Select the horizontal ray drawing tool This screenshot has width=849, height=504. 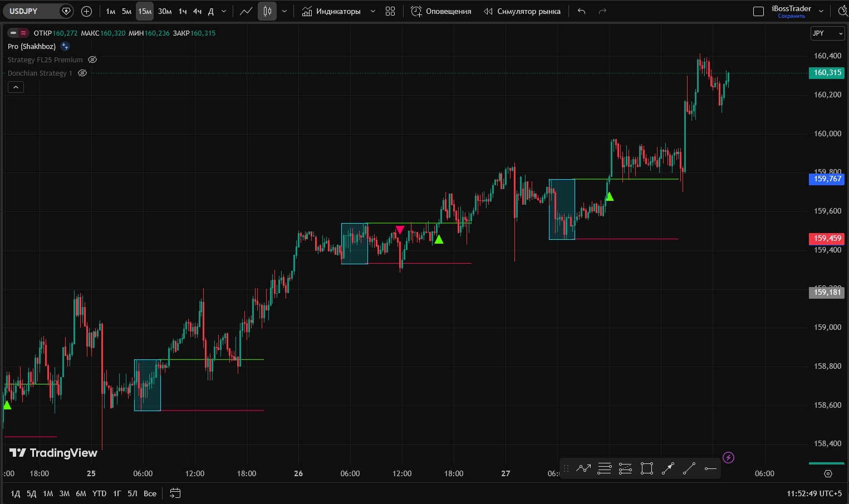(710, 468)
